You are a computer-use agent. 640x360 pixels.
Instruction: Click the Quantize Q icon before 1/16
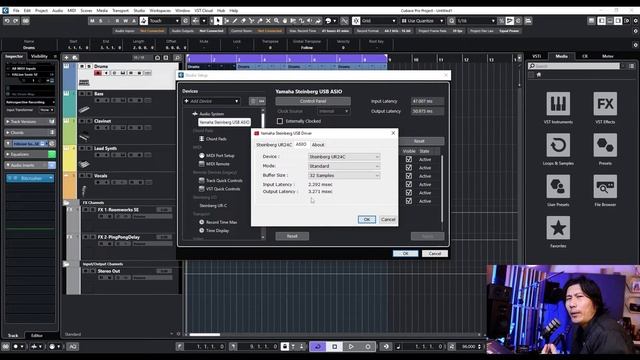451,21
